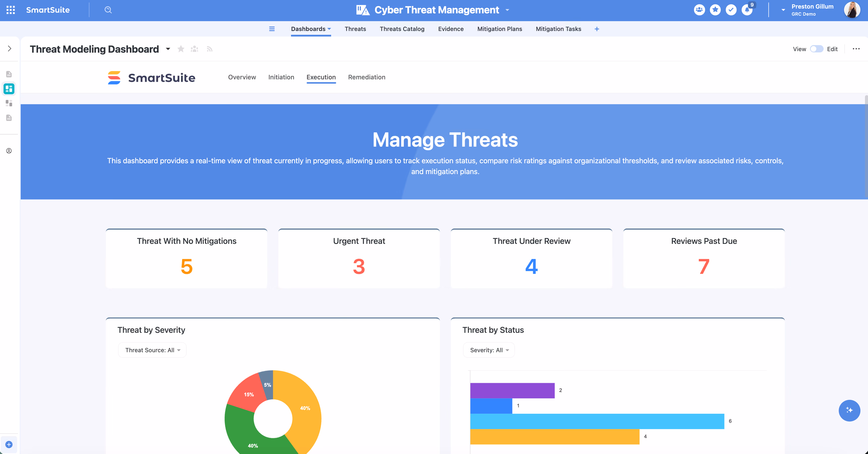The height and width of the screenshot is (454, 868).
Task: Select the active dashboard icon in sidebar
Action: point(9,89)
